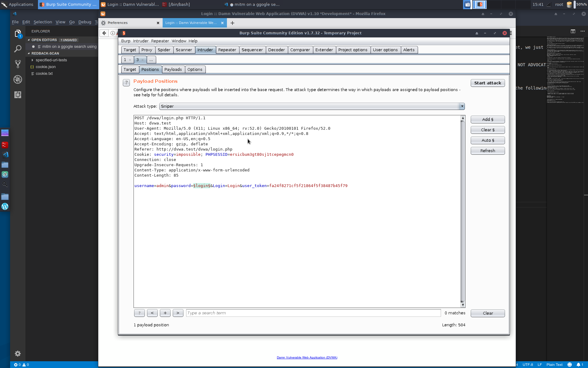The width and height of the screenshot is (588, 368).
Task: Switch to the Payloads tab
Action: (x=173, y=70)
